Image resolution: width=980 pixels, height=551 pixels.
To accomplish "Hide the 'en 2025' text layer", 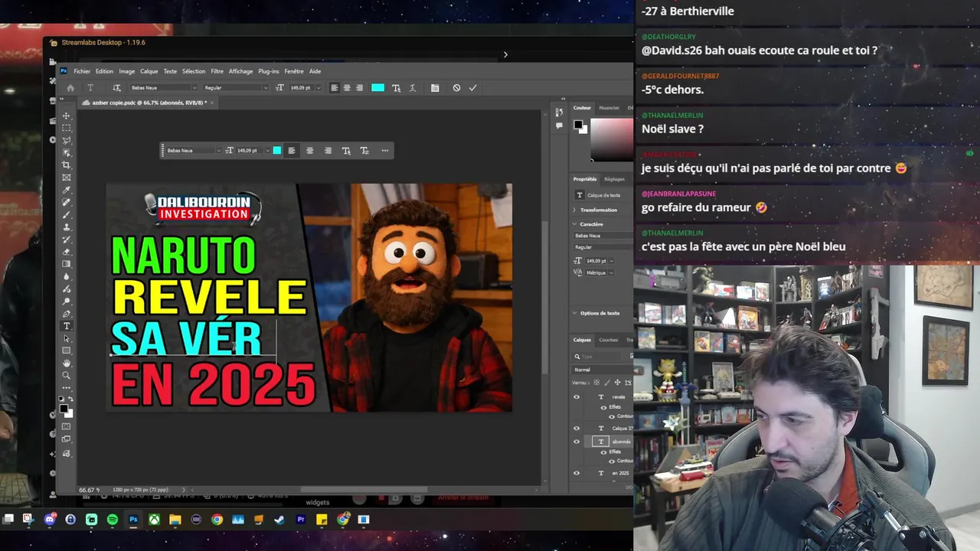I will click(577, 473).
